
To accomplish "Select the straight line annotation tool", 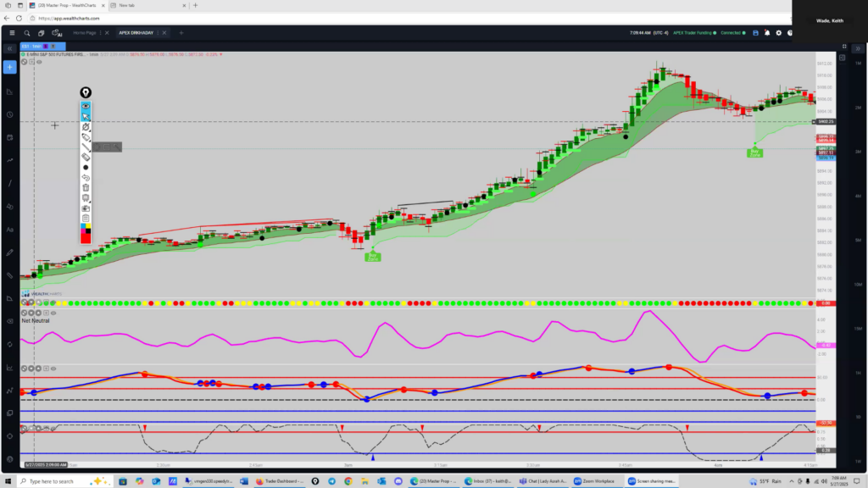I will 86,147.
